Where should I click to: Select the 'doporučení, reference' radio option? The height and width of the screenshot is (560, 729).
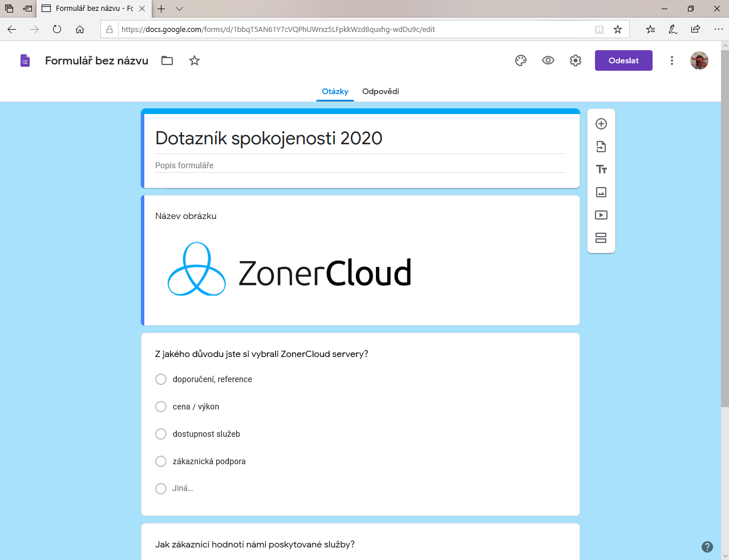tap(161, 379)
